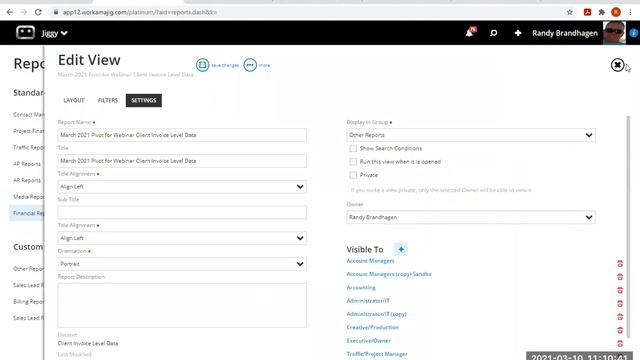Enable Show Search Conditions checkbox

click(353, 149)
